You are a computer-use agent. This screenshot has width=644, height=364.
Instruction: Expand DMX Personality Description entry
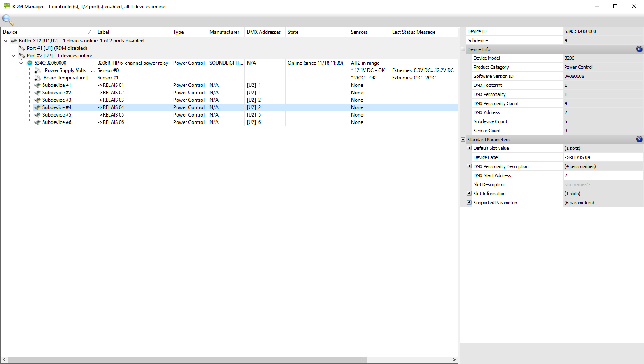[469, 166]
